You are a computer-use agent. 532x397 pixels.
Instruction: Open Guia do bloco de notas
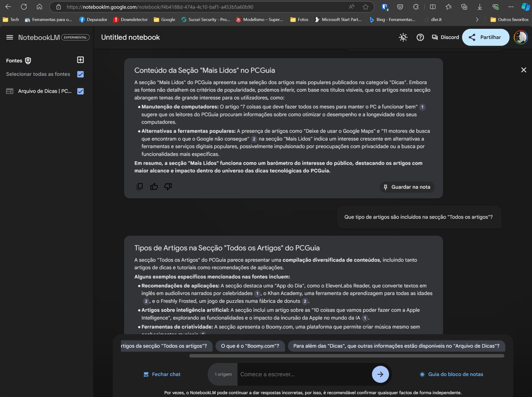point(451,374)
